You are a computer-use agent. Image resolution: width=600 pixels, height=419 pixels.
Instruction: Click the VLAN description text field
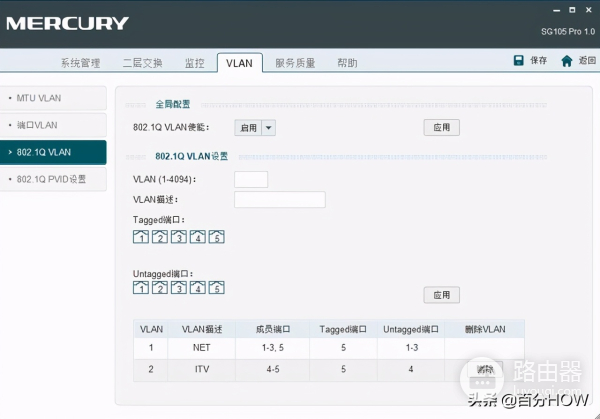[x=279, y=199]
